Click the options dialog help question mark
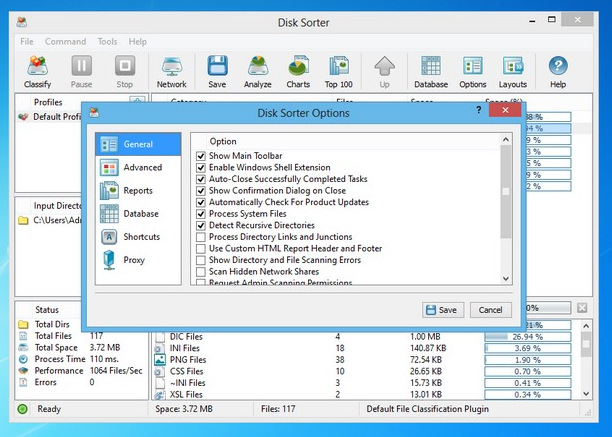This screenshot has height=437, width=612. (479, 110)
